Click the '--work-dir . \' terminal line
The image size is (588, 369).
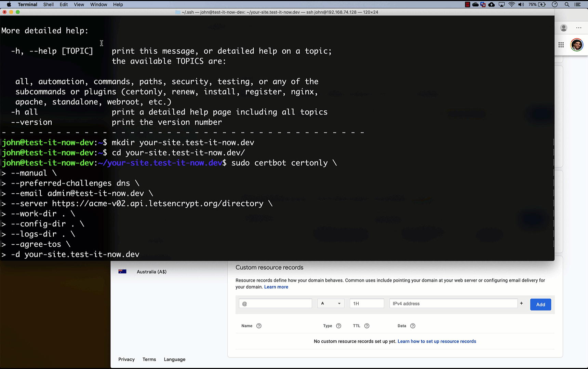point(43,214)
